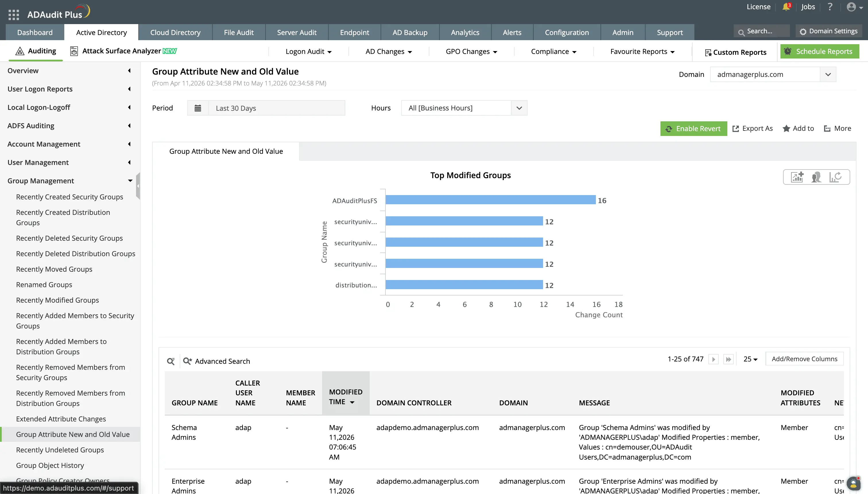868x494 pixels.
Task: Select Group Attribute New and Old Value tab
Action: (226, 151)
